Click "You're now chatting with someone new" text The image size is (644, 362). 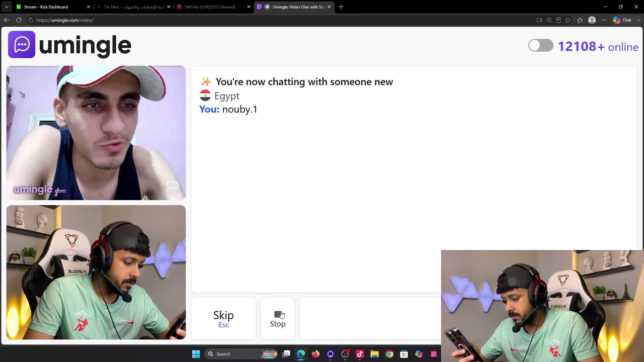(x=304, y=81)
